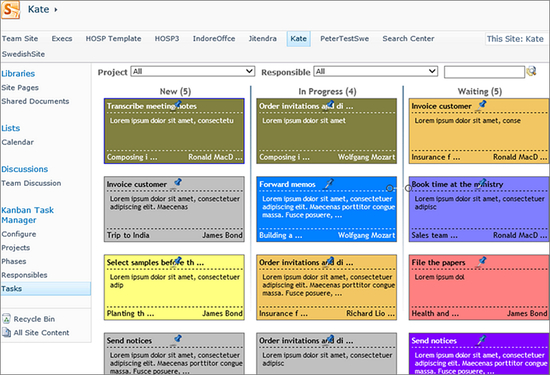Open the HOSP Template tab
550x375 pixels.
(113, 39)
